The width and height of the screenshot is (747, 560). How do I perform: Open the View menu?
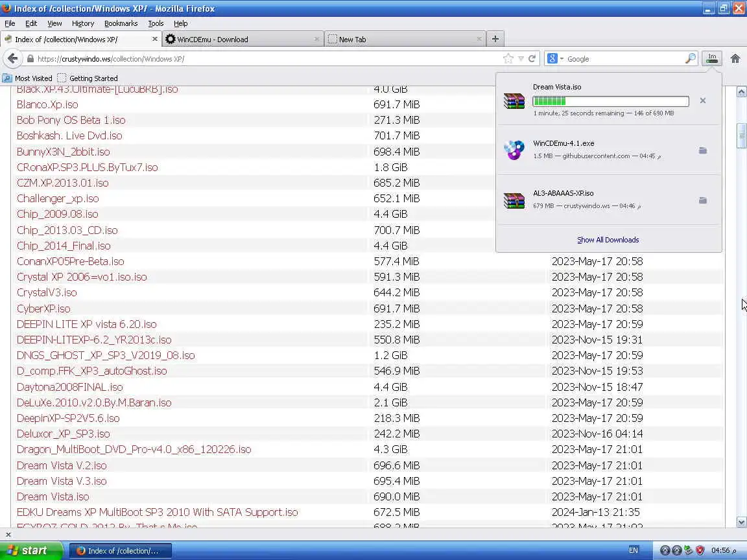pyautogui.click(x=54, y=23)
